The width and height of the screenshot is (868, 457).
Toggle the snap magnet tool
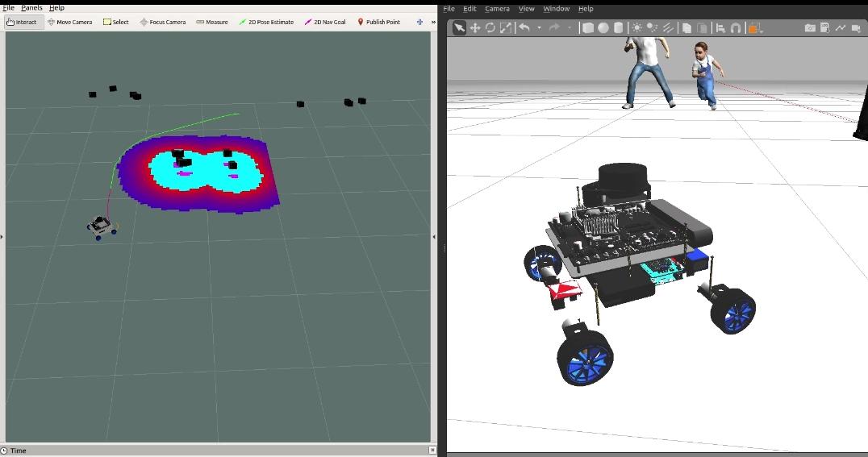click(x=736, y=27)
